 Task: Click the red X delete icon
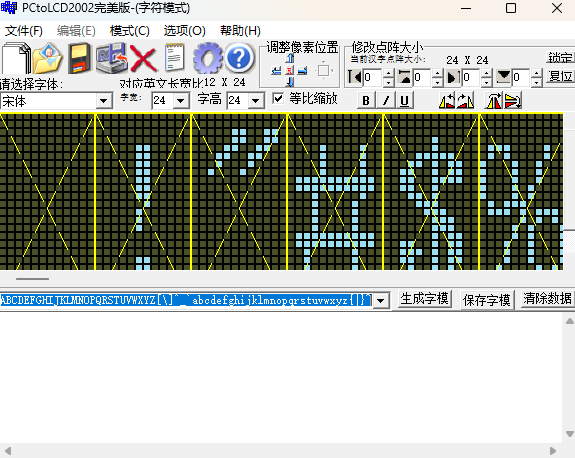143,58
